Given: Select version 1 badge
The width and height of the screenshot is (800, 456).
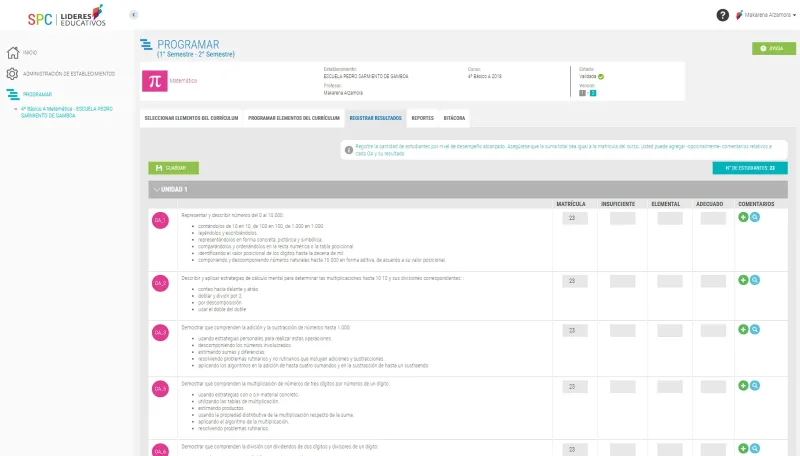Looking at the screenshot, I should 582,93.
